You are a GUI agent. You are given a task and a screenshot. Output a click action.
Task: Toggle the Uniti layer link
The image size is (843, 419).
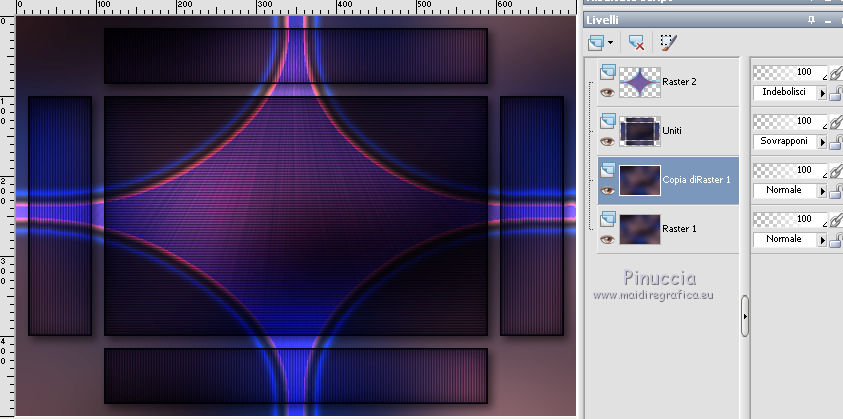[835, 122]
